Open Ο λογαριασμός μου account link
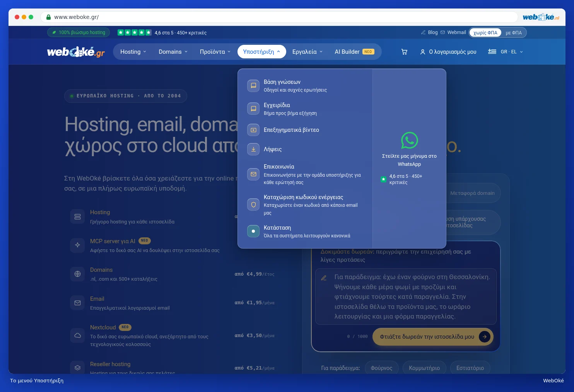Image resolution: width=574 pixels, height=392 pixels. [448, 52]
